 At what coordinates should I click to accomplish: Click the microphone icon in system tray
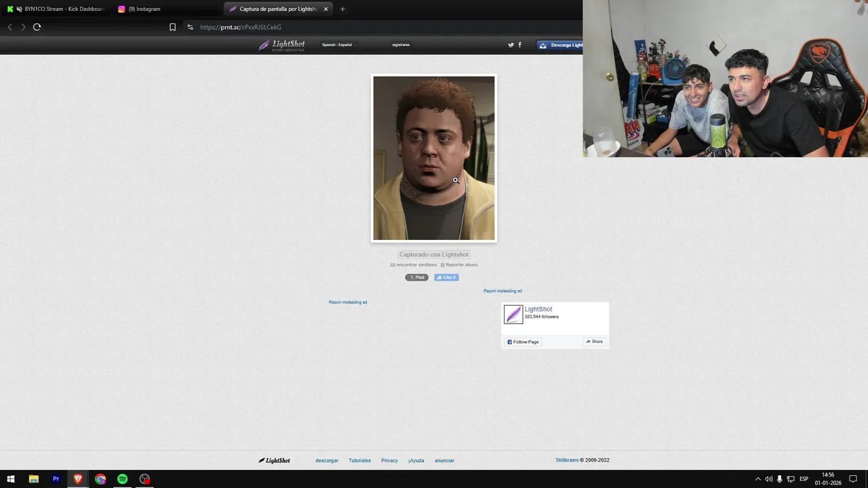(780, 479)
